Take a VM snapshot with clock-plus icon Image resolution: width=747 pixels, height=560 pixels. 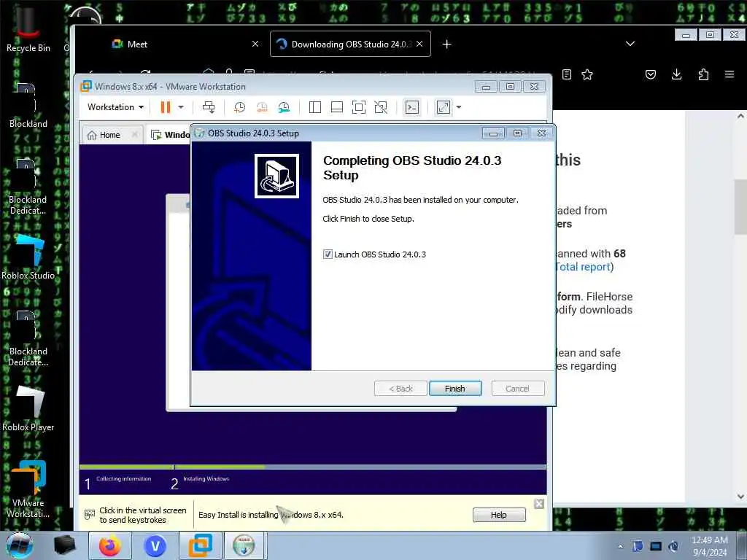click(239, 107)
